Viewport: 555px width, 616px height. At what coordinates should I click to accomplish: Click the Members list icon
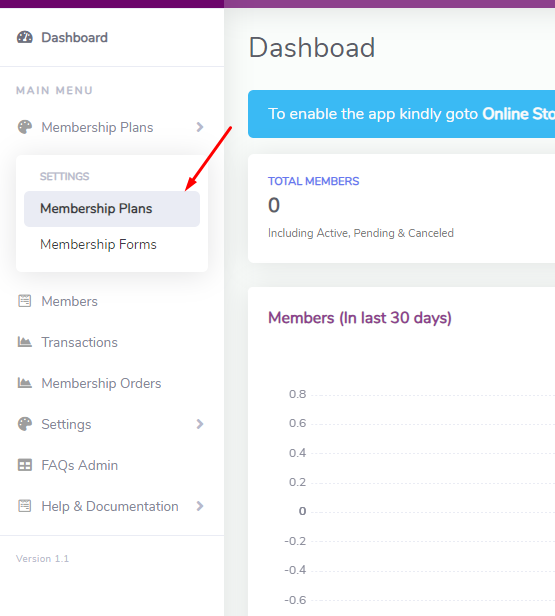click(25, 301)
